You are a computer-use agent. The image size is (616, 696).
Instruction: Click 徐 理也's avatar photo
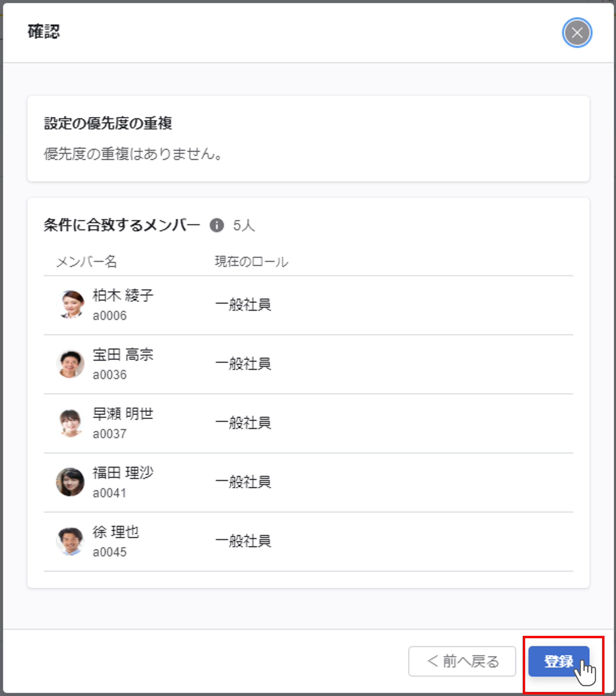click(70, 541)
